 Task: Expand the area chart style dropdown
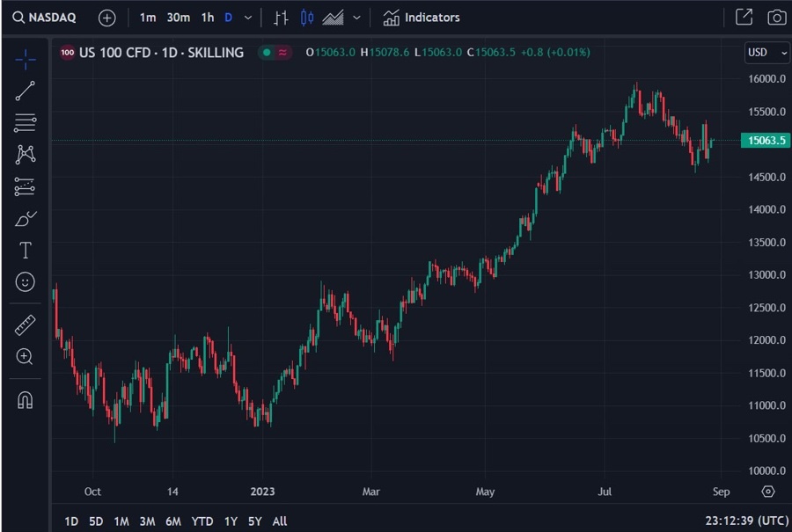356,18
